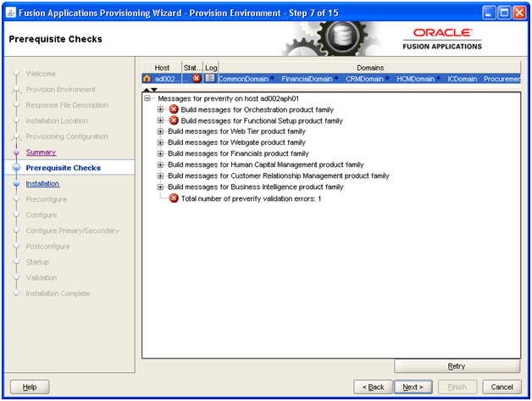This screenshot has height=401, width=532.
Task: Click the Preconfigure step in the sidebar
Action: (x=46, y=199)
